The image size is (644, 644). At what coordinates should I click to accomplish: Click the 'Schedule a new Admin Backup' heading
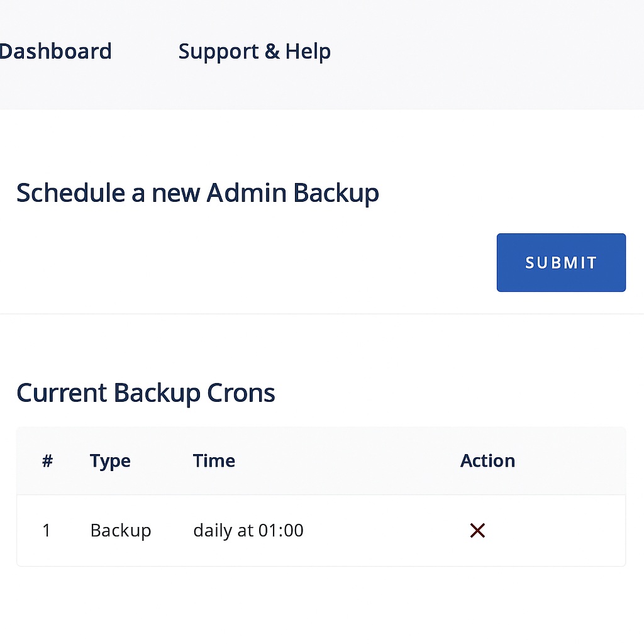pyautogui.click(x=197, y=193)
